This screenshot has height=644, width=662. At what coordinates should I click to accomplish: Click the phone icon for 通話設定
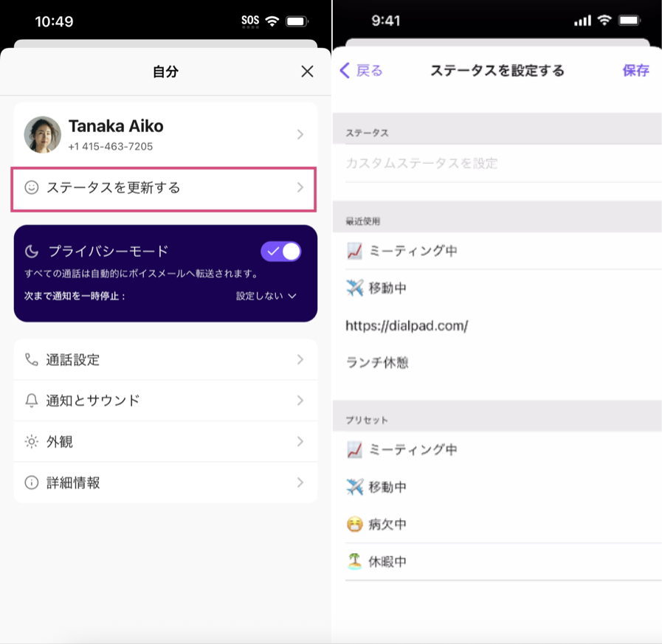click(x=31, y=360)
